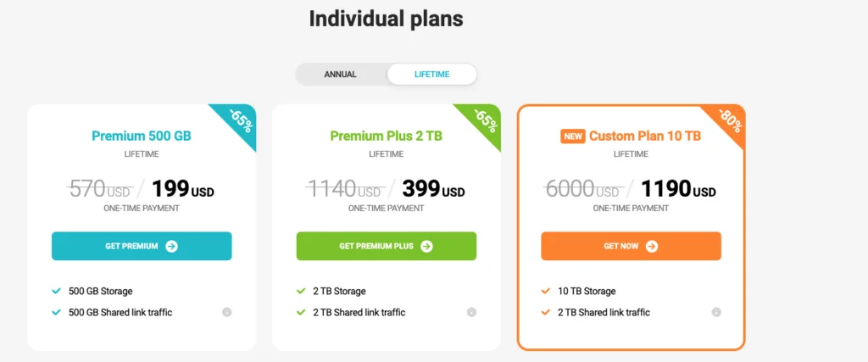Screen dimensions: 868x362
Task: Click the orange -80% ribbon on Custom Plan
Action: click(728, 122)
